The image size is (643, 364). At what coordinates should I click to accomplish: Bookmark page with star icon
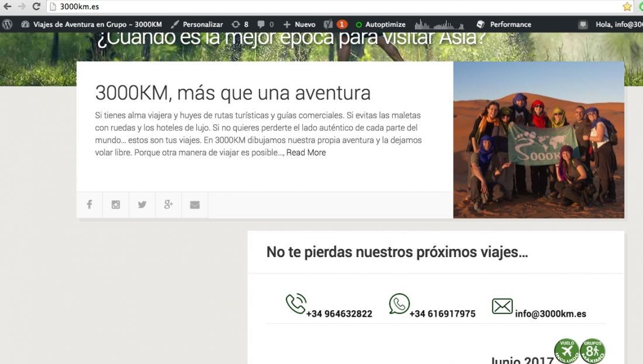pos(627,6)
